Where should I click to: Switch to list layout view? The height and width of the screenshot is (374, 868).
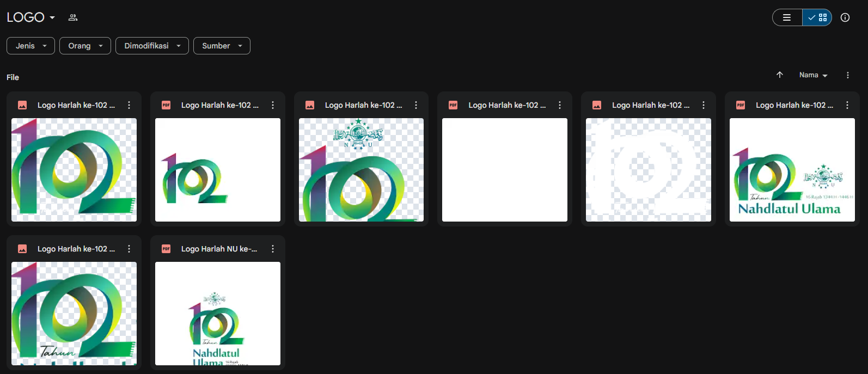(787, 17)
